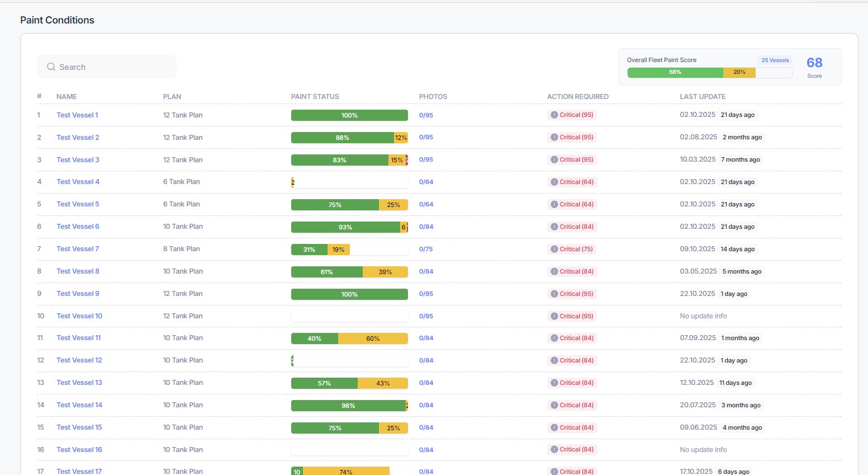Open the Test Vessel 2 link

78,138
